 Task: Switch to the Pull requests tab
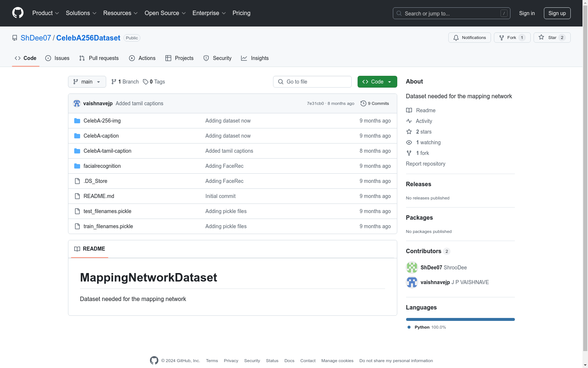[99, 58]
